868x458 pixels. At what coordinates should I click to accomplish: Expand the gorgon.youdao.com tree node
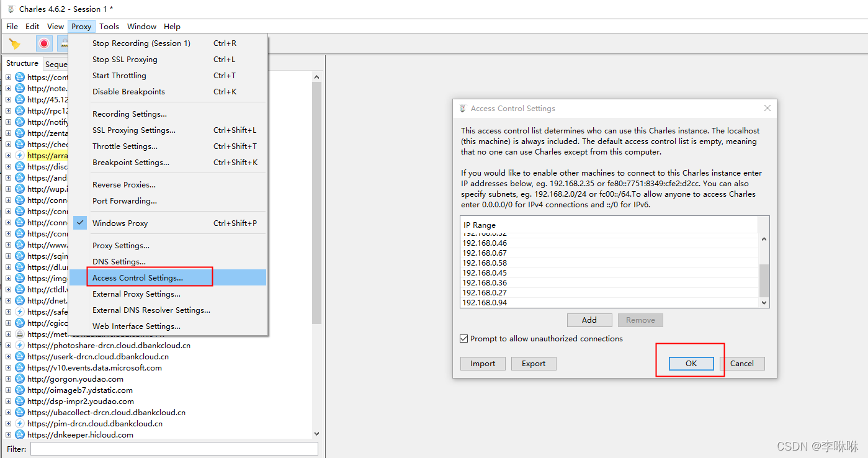click(x=8, y=379)
